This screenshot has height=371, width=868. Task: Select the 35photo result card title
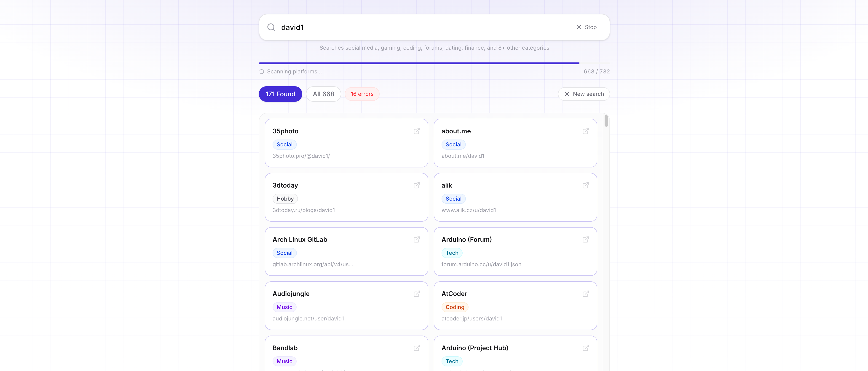pyautogui.click(x=285, y=132)
